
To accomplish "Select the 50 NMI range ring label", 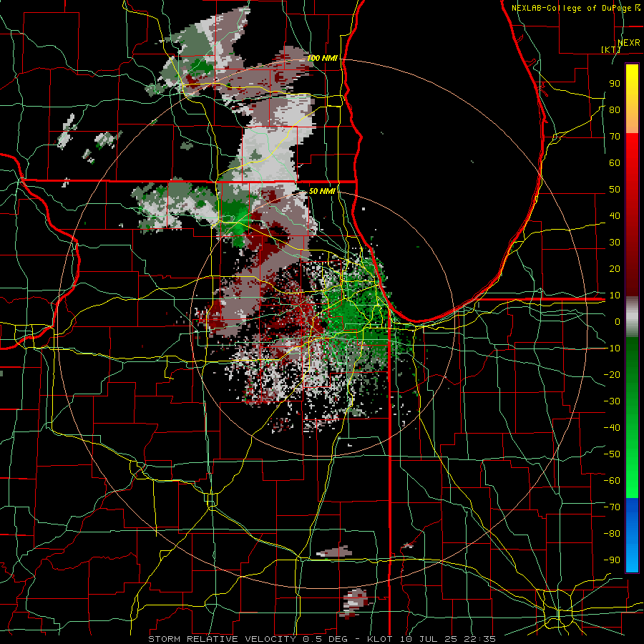I will pyautogui.click(x=323, y=191).
